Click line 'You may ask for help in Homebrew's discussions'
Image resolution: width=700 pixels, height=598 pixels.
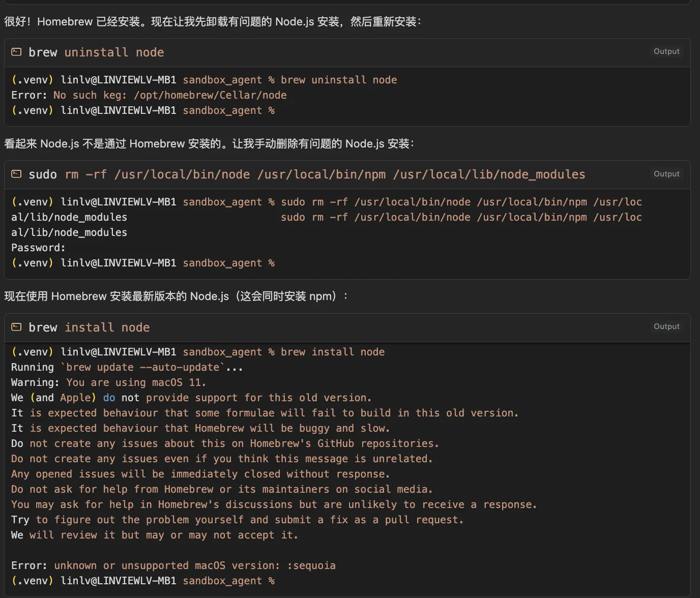(274, 504)
